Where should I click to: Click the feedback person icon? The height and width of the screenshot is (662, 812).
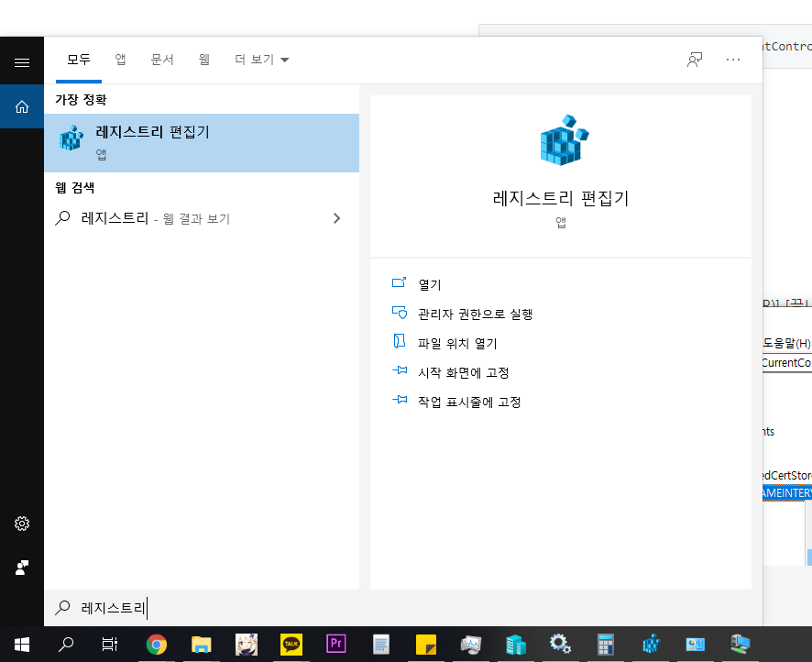[695, 60]
